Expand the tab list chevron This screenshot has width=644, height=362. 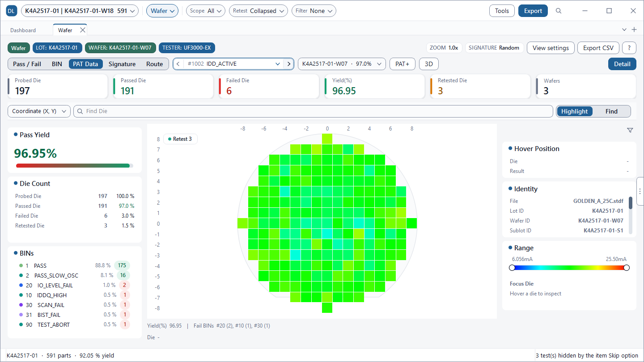coord(624,29)
